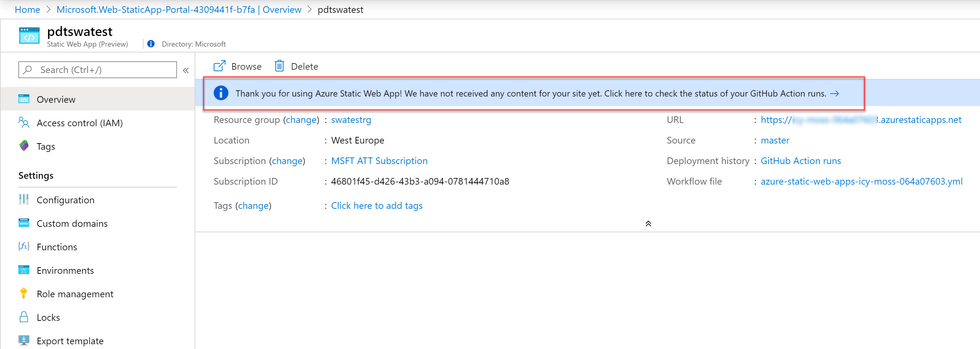The image size is (980, 349).
Task: Open the Functions section
Action: [56, 247]
